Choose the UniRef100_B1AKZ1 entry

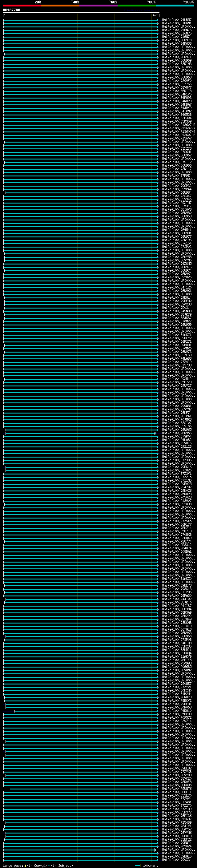(177, 335)
